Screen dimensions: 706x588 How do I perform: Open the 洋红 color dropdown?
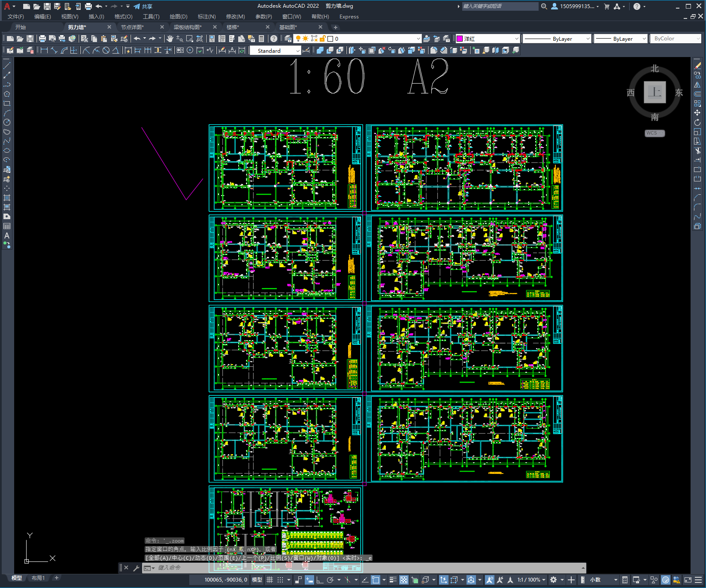pos(516,39)
